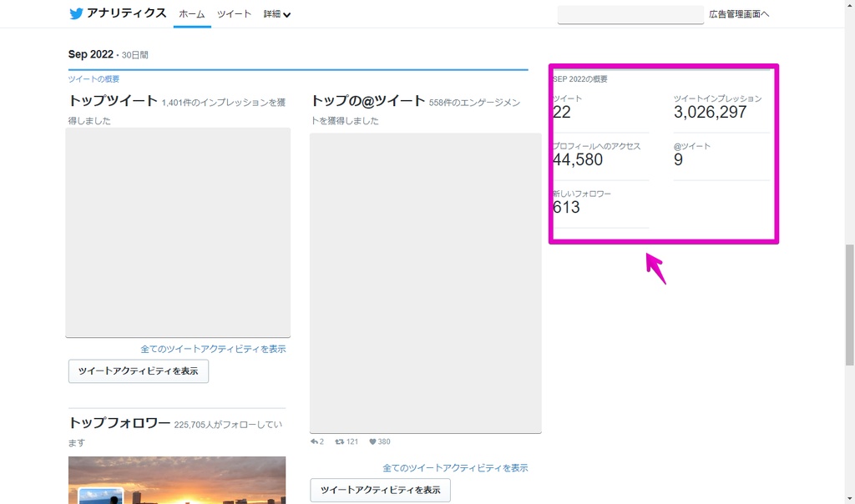Viewport: 855px width, 504px height.
Task: Click ツイートアクティビティを表示 button under top tweet
Action: tap(139, 371)
